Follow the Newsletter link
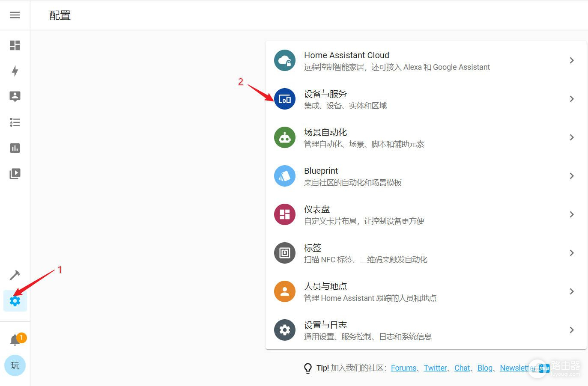The image size is (588, 386). pyautogui.click(x=518, y=368)
